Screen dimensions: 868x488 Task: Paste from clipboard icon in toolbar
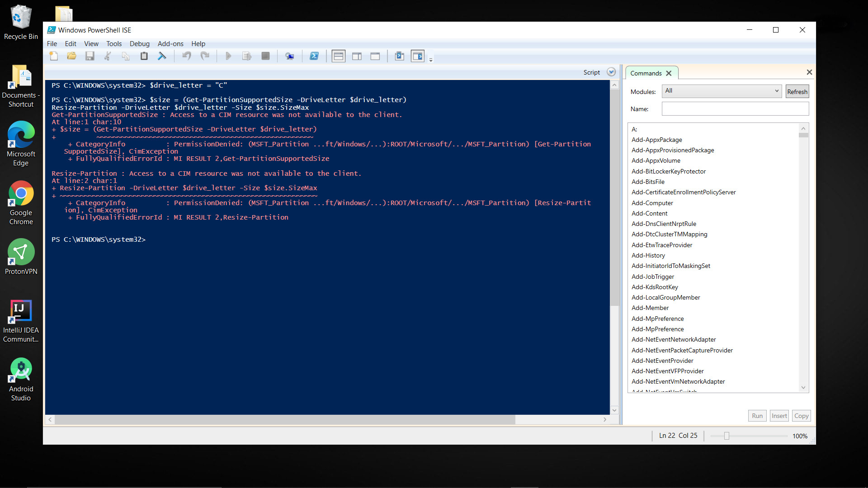tap(144, 56)
